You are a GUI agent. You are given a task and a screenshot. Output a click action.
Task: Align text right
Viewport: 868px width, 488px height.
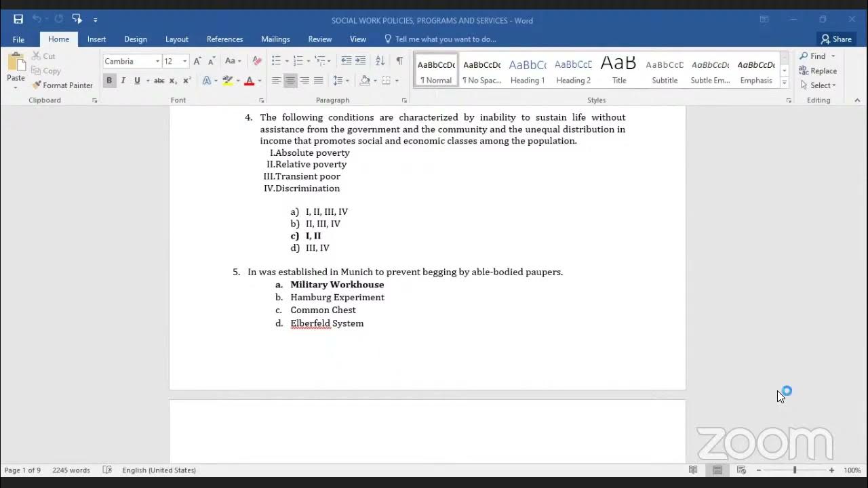(304, 81)
